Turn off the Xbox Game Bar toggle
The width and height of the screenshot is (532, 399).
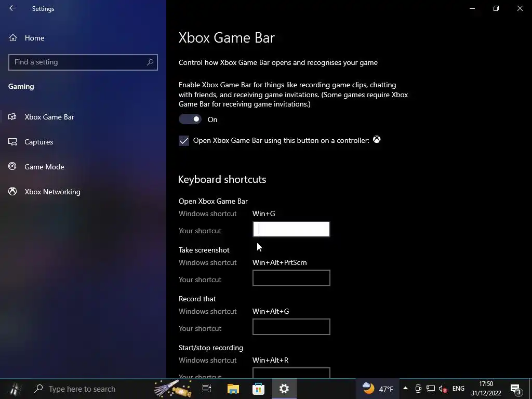190,119
